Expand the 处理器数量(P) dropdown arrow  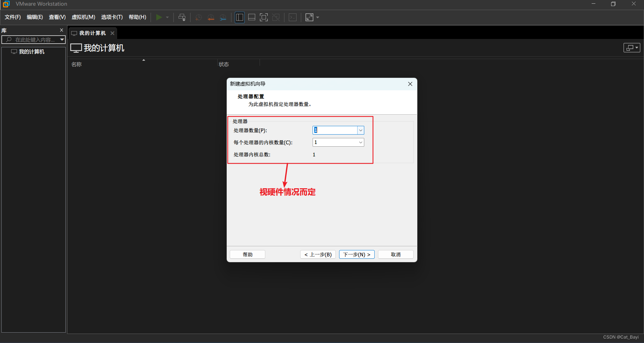pyautogui.click(x=361, y=130)
